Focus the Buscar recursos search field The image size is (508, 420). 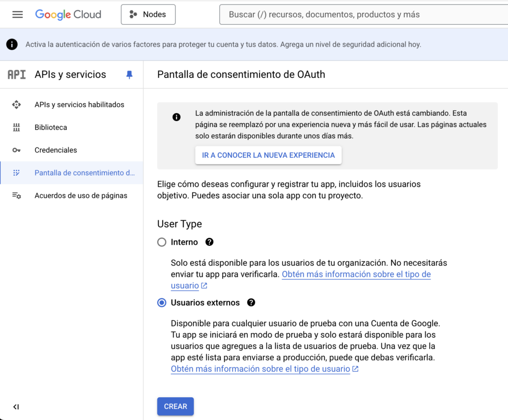pos(362,14)
